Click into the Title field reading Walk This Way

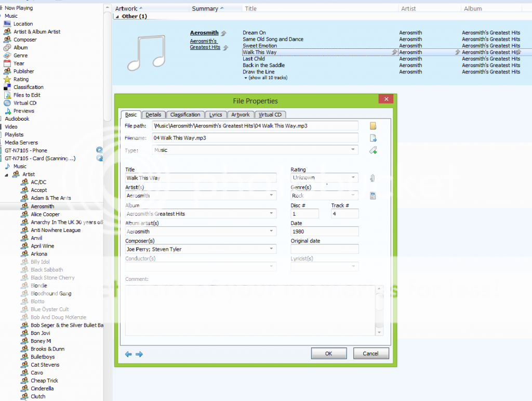[x=201, y=178]
